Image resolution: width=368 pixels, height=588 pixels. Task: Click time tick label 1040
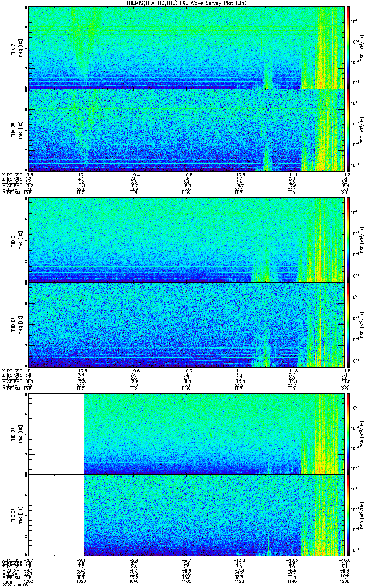tap(134, 581)
